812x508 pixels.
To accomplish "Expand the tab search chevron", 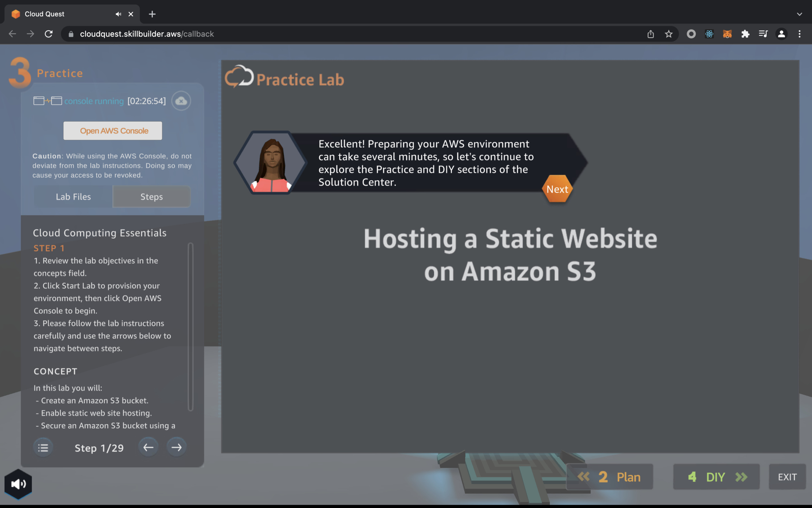I will pyautogui.click(x=800, y=14).
